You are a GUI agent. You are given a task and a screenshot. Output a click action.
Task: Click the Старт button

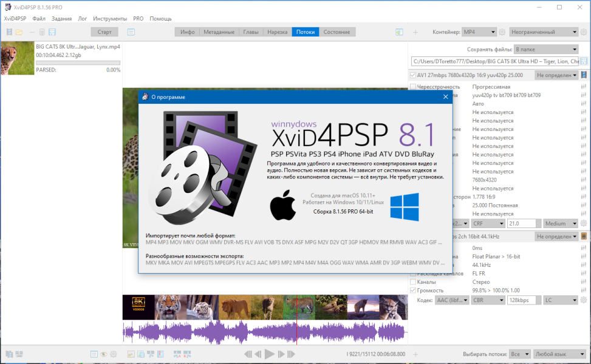coord(104,32)
